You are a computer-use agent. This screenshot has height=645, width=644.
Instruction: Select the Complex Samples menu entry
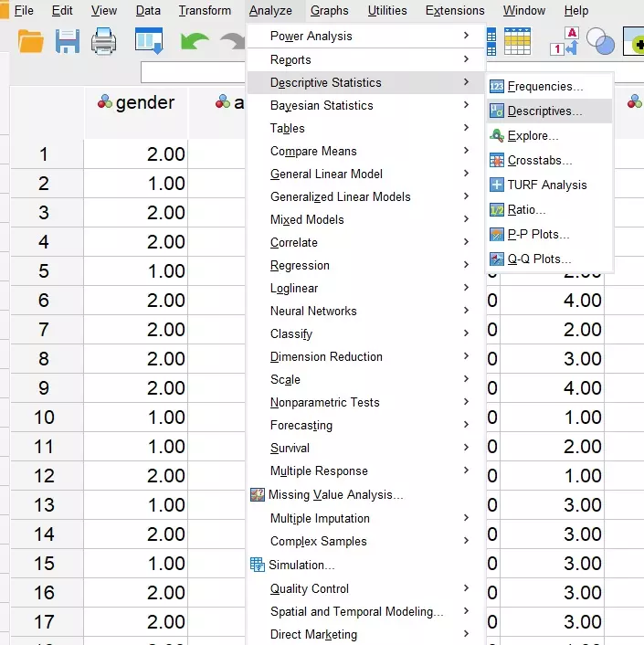(366, 541)
